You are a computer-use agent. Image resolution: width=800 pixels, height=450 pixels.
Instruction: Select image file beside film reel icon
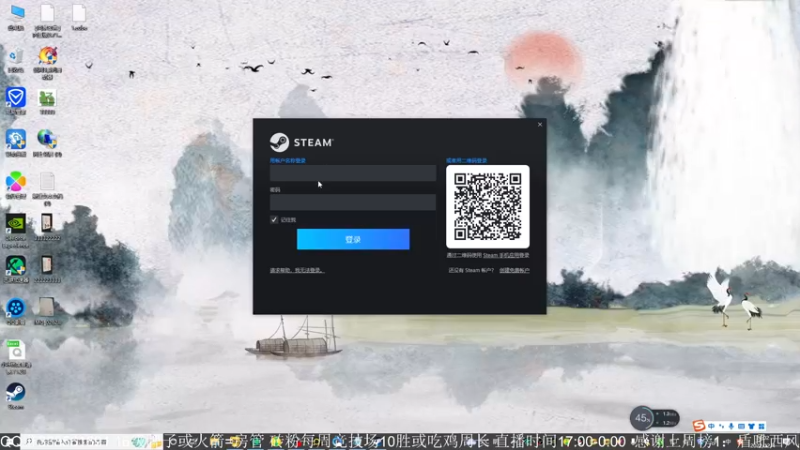(x=47, y=311)
